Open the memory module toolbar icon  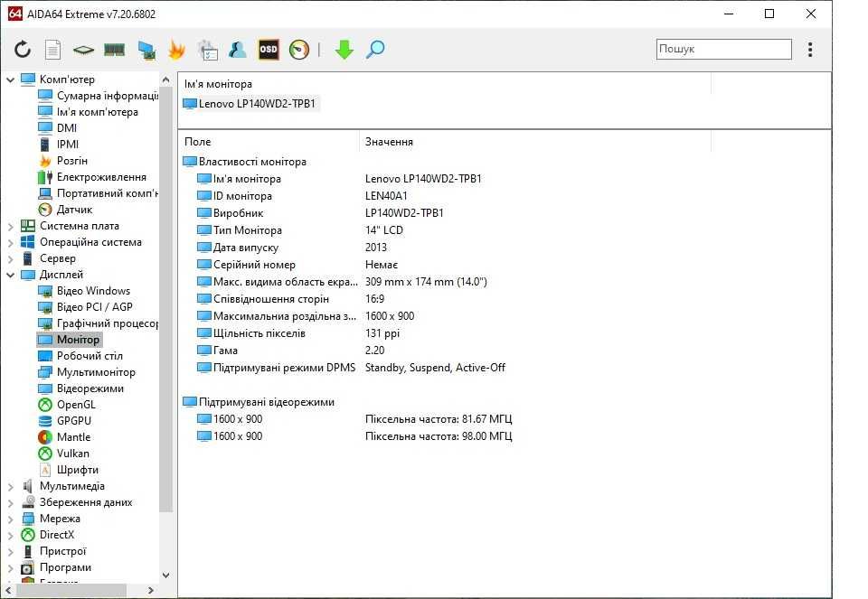(115, 51)
